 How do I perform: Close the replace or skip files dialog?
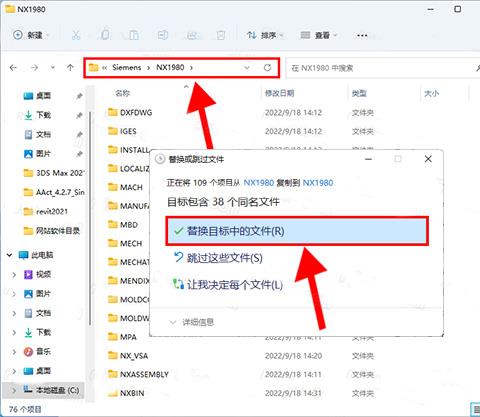(428, 159)
